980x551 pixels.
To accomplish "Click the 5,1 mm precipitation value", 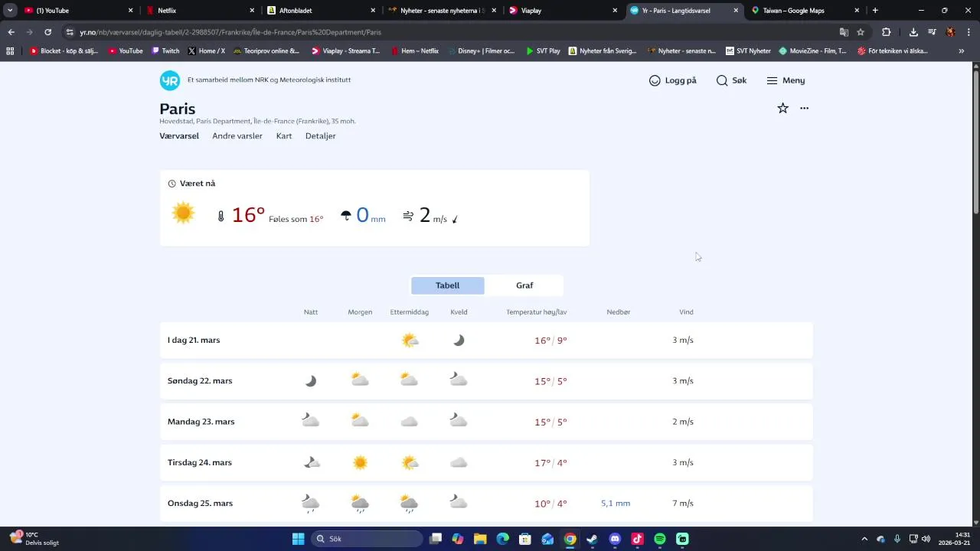I will pos(616,504).
